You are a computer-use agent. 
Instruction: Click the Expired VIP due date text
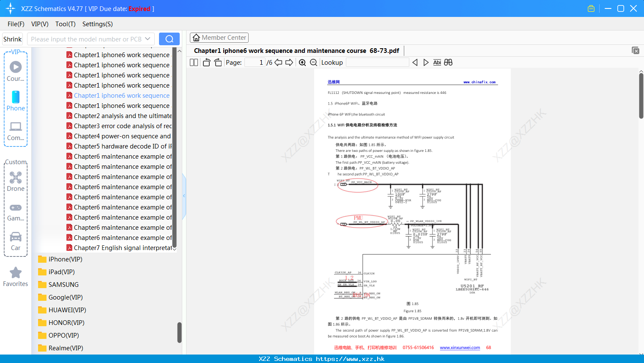140,8
